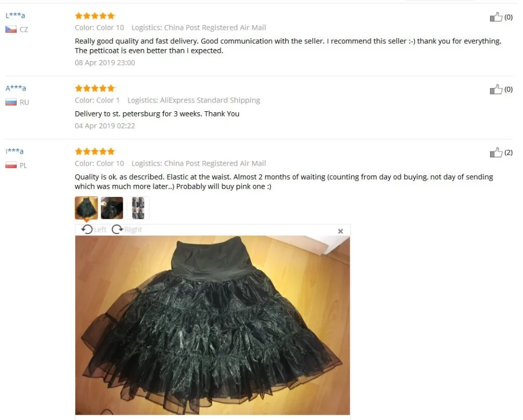523x420 pixels.
Task: Open the third review photo thumbnail
Action: pos(138,208)
